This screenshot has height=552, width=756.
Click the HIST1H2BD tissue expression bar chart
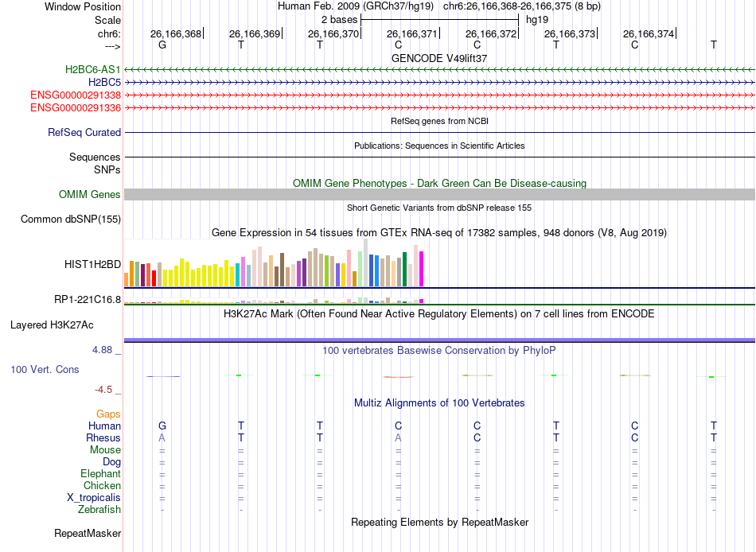pyautogui.click(x=274, y=263)
